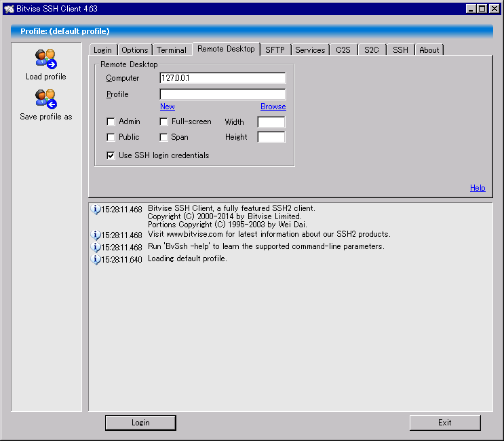This screenshot has width=504, height=441.
Task: Open the Options tab
Action: pyautogui.click(x=135, y=50)
